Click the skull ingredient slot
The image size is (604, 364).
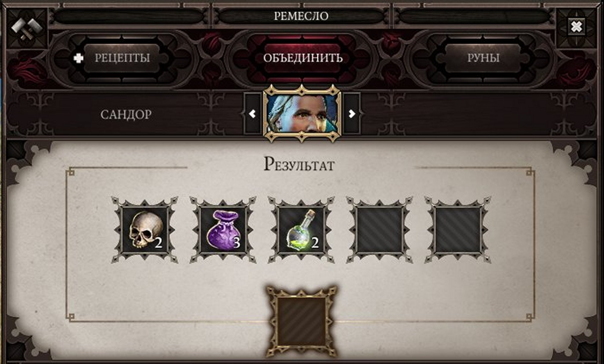[x=145, y=230]
